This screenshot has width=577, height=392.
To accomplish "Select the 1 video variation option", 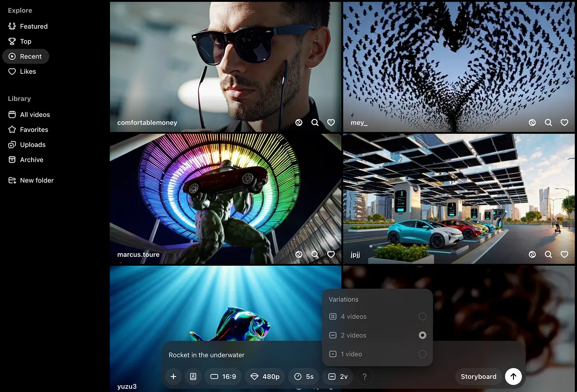I will coord(378,354).
